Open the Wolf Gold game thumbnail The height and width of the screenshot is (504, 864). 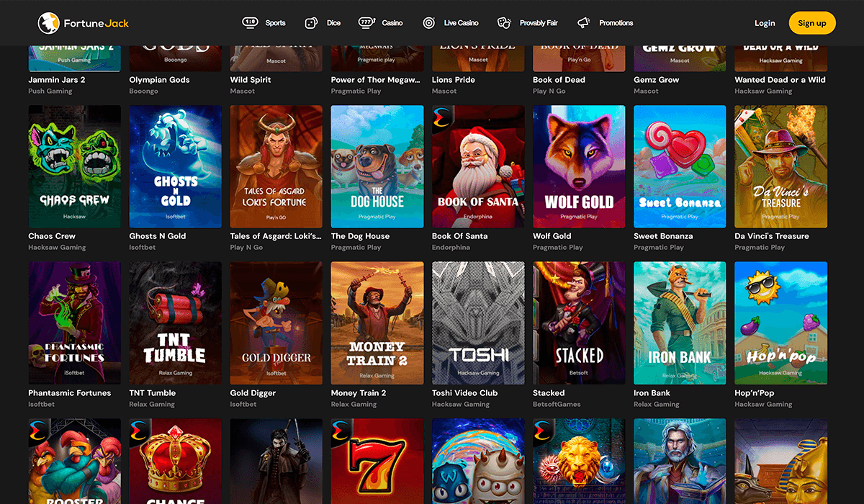pos(579,166)
